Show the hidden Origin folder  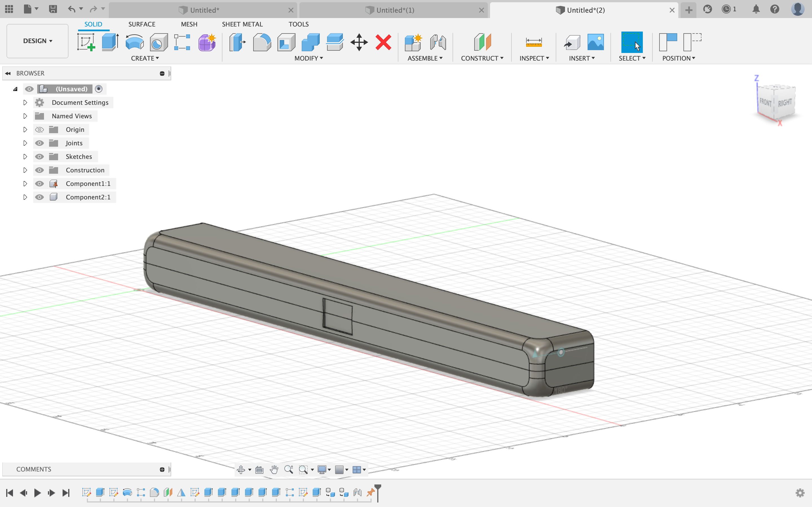click(39, 130)
